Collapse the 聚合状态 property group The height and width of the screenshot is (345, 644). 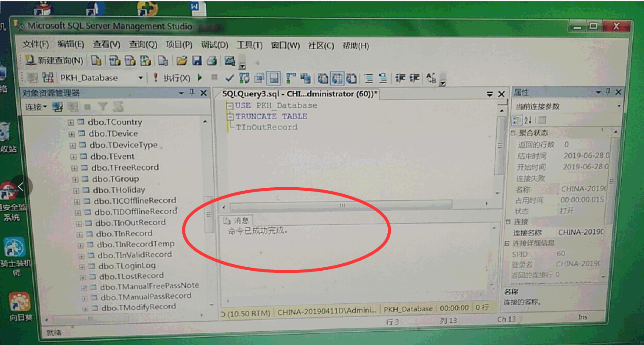(513, 133)
